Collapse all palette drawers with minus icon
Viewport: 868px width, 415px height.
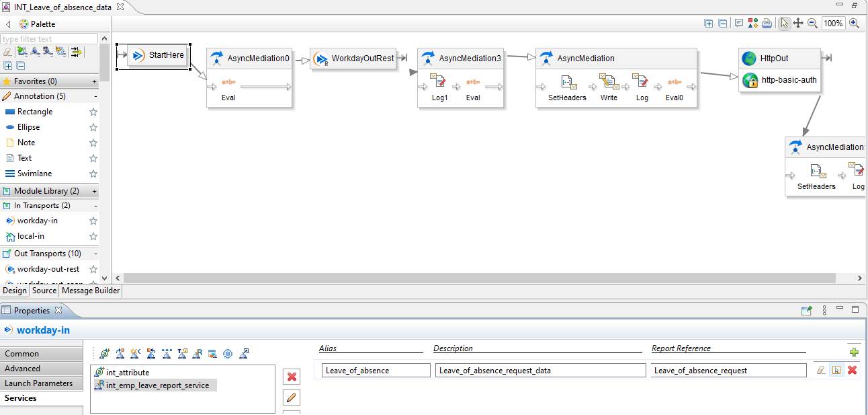coord(21,66)
